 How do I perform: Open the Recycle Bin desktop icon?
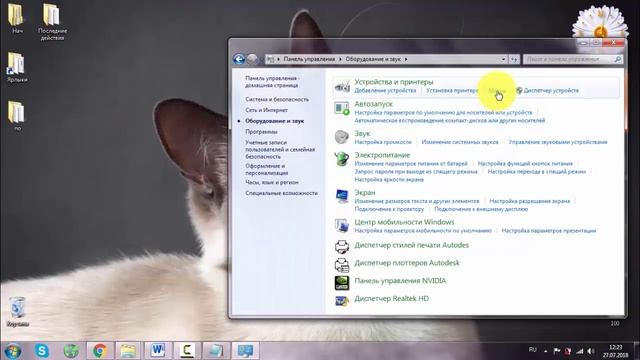coord(17,312)
